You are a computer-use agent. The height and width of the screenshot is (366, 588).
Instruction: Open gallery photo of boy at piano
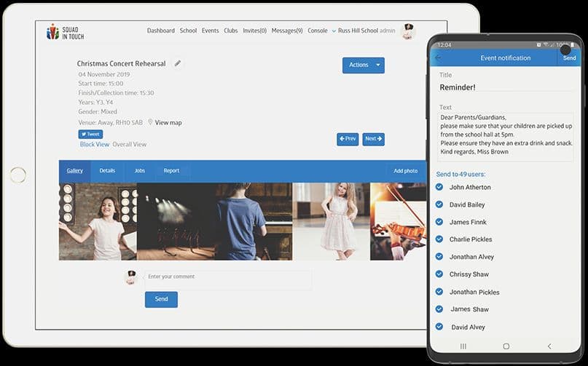click(254, 221)
